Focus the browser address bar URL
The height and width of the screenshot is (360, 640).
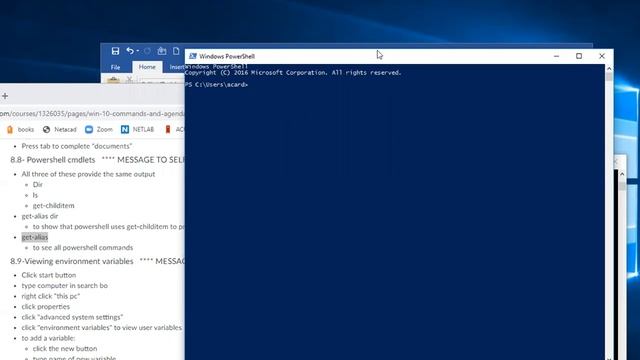(92, 113)
